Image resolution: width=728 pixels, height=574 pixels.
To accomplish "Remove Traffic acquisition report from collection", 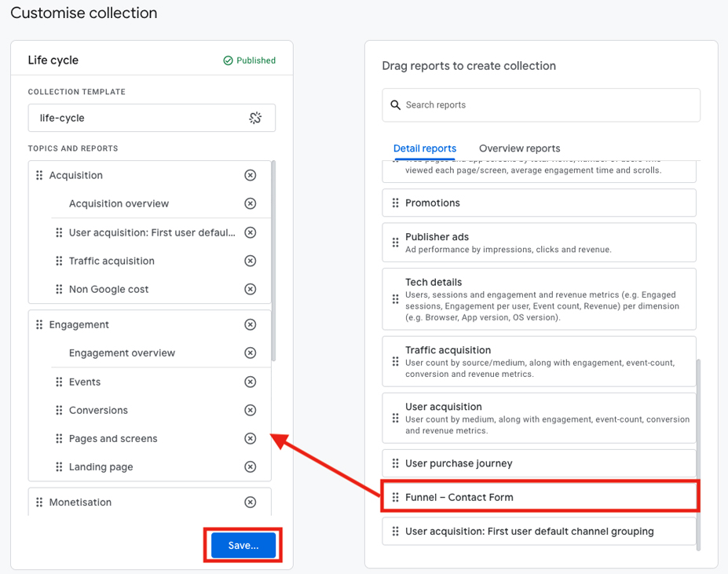I will tap(251, 261).
